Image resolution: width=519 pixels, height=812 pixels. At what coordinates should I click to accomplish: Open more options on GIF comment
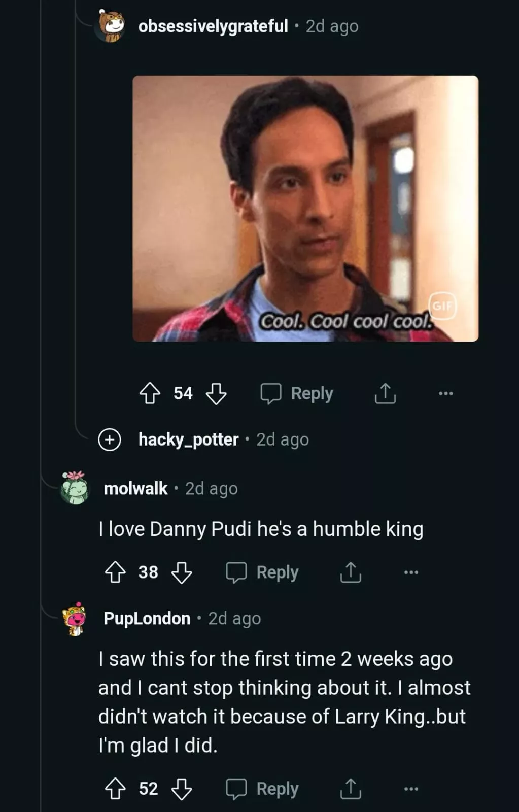coord(445,393)
